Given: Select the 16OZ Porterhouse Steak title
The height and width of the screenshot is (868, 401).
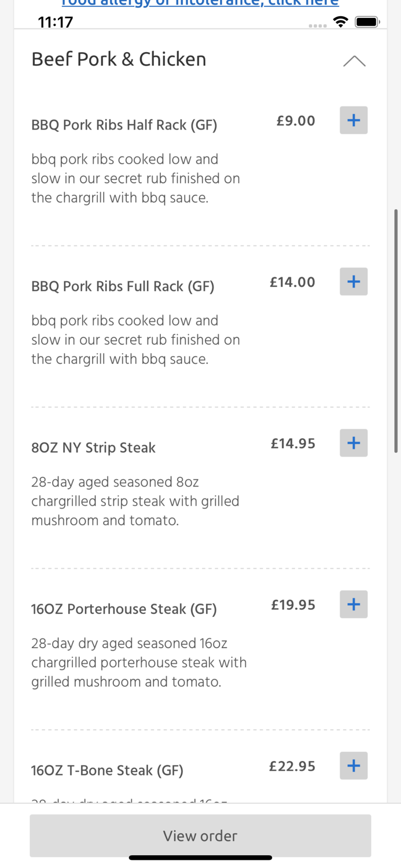Looking at the screenshot, I should click(124, 609).
